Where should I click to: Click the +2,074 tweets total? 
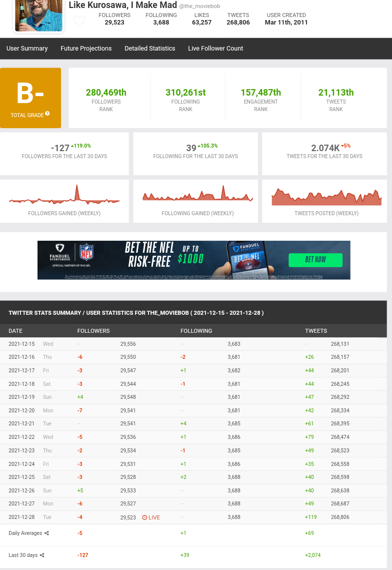(313, 555)
